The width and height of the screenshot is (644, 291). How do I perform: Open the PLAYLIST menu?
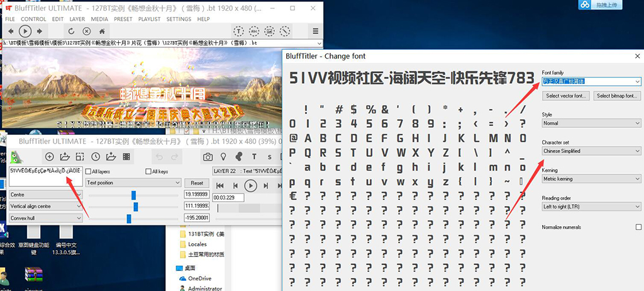tap(150, 19)
